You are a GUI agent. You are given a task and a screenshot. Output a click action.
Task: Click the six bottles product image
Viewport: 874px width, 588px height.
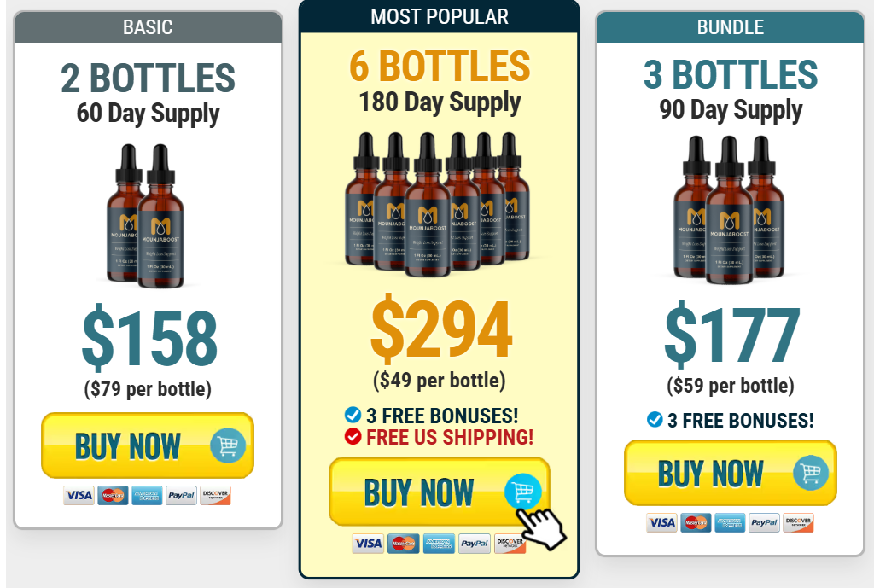(439, 205)
